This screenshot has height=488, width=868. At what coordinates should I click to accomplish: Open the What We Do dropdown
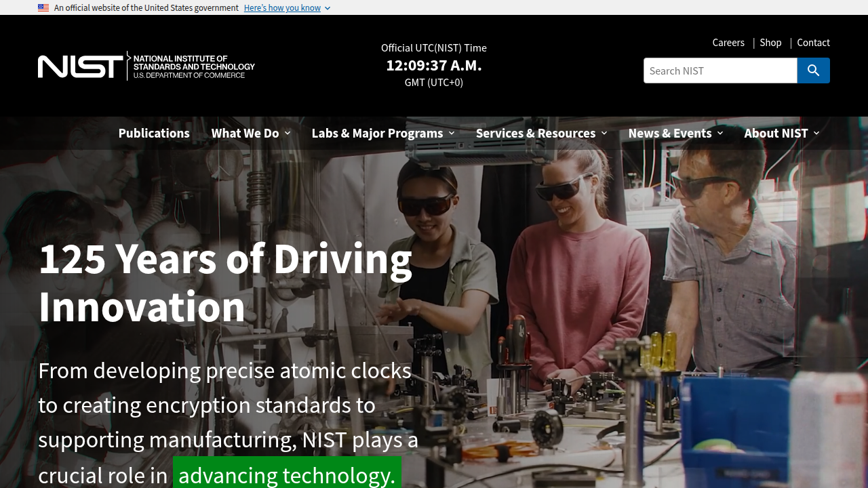coord(251,133)
